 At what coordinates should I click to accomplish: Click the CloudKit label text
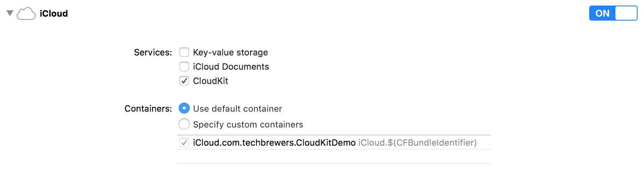point(210,81)
